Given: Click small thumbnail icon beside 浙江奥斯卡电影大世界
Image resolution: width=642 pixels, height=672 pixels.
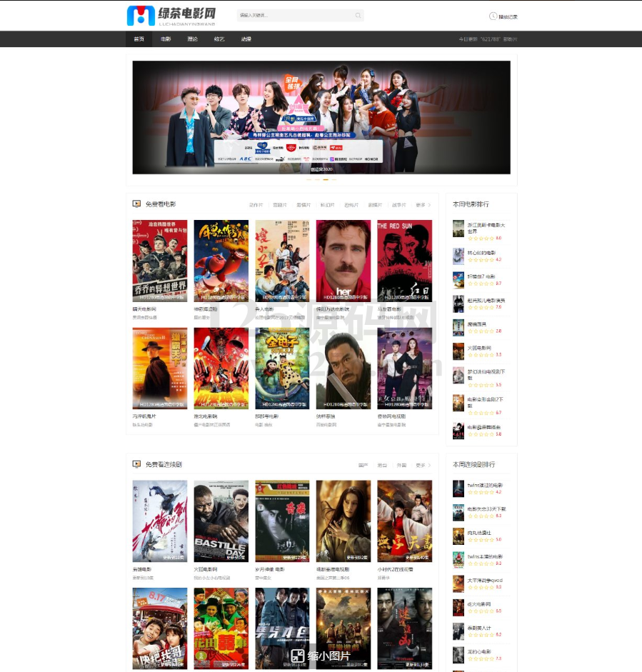Looking at the screenshot, I should [458, 229].
